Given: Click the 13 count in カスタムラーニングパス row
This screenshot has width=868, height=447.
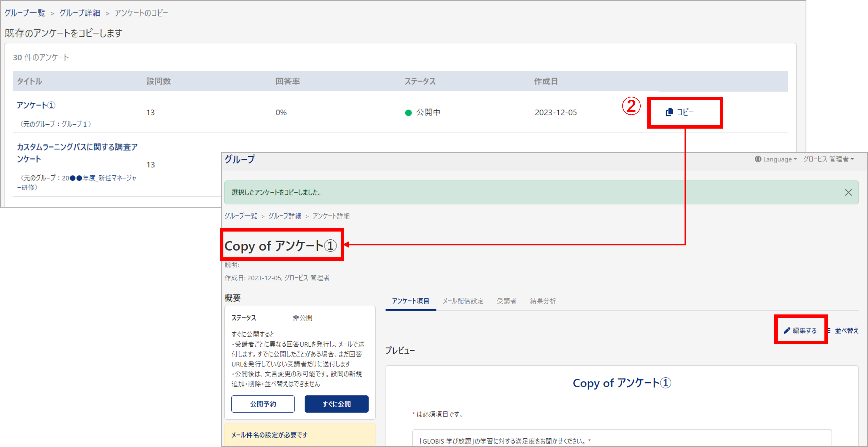Looking at the screenshot, I should tap(150, 165).
